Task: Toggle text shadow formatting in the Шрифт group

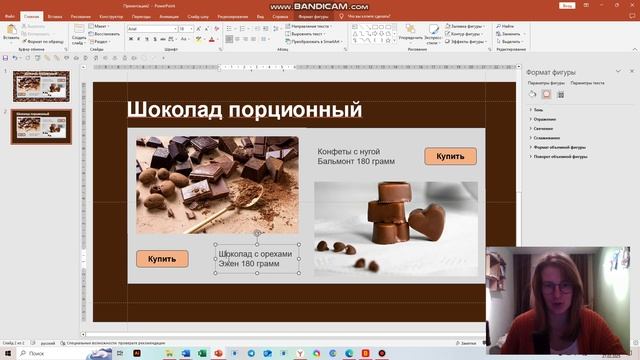Action: [x=155, y=39]
